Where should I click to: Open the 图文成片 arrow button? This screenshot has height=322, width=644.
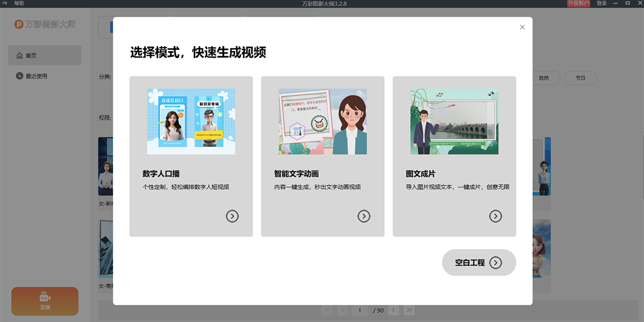495,216
